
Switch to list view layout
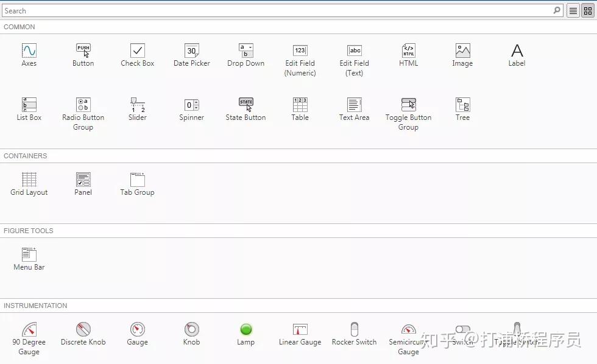pos(573,11)
